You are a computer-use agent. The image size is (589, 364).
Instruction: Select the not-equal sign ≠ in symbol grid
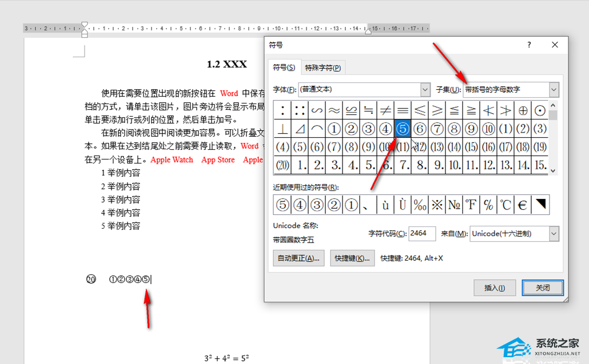click(385, 110)
